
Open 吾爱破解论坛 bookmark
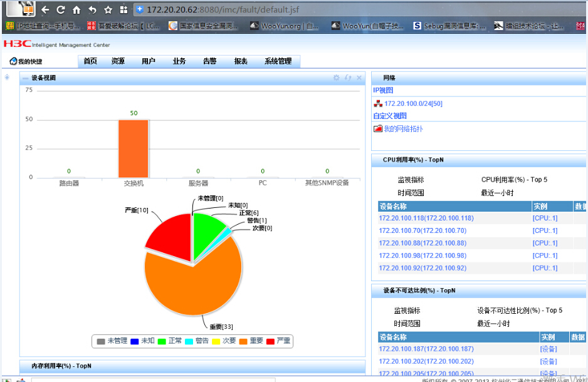pyautogui.click(x=123, y=26)
